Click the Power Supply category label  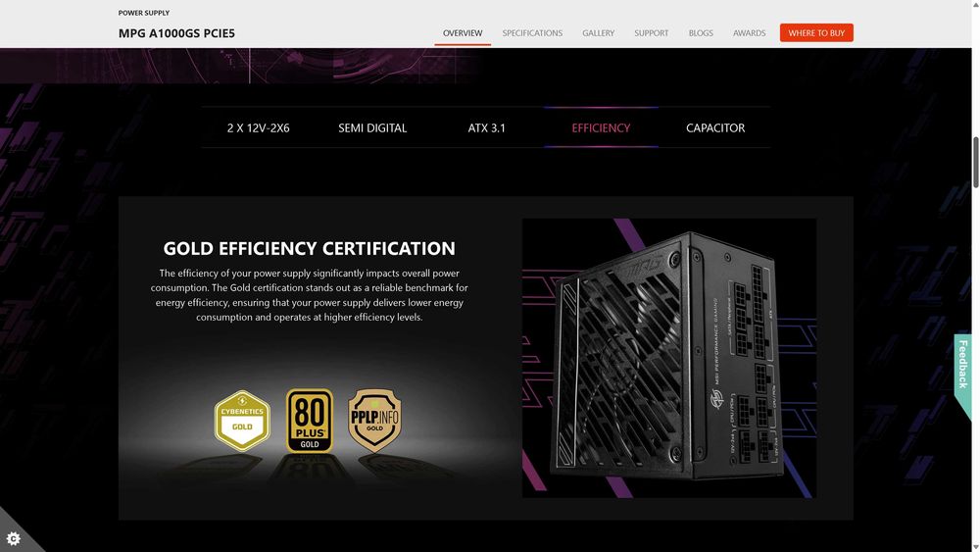144,13
